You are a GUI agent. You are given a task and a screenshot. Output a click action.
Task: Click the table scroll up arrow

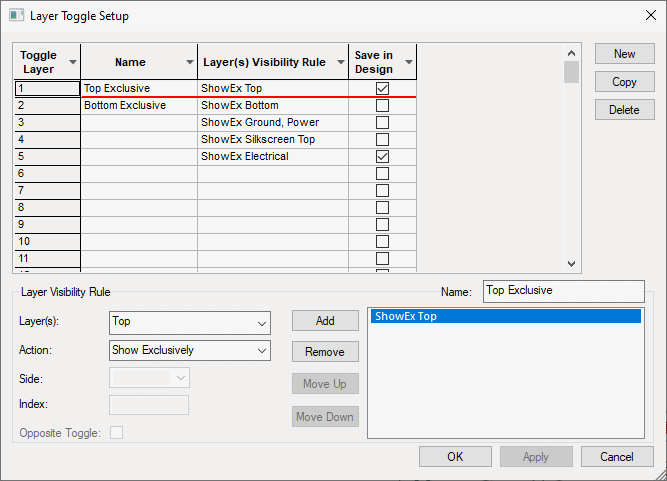(571, 53)
